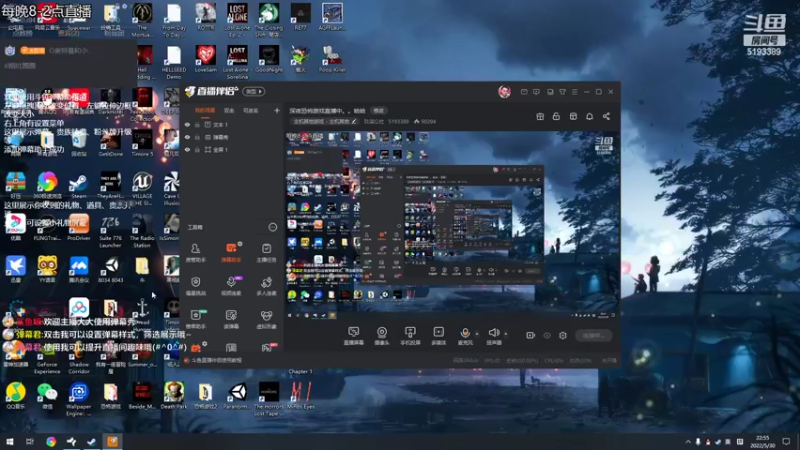Mute the 扬声器 speaker

pos(493,336)
